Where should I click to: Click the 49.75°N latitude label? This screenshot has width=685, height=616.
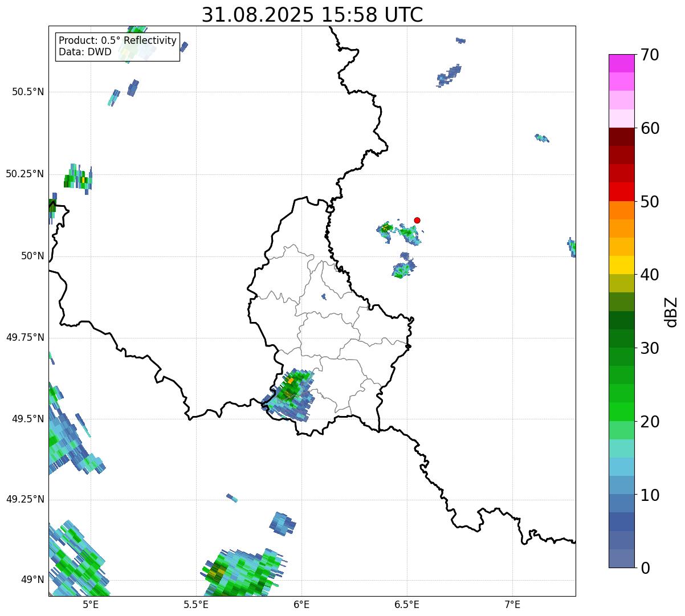click(25, 337)
